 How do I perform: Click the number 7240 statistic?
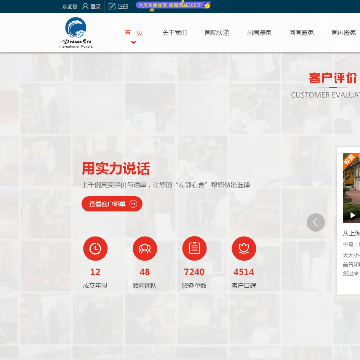194,272
